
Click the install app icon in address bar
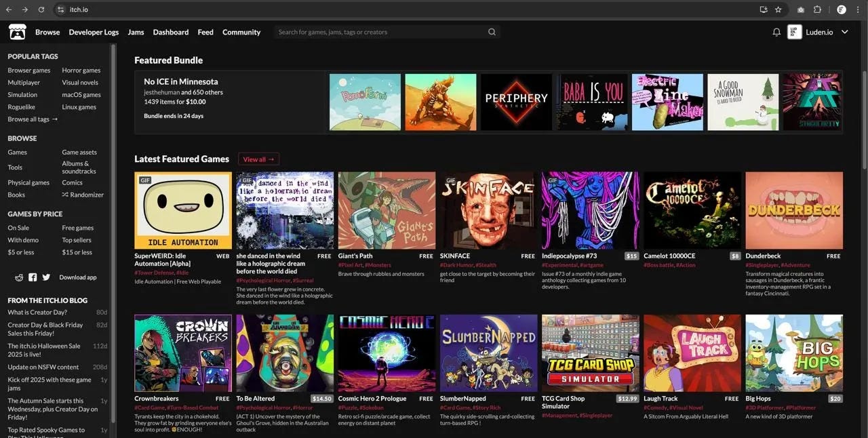[763, 9]
